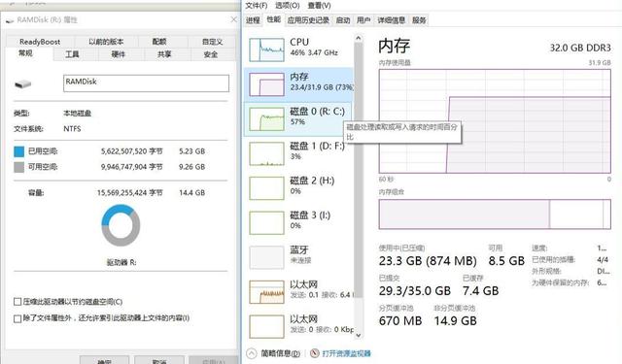Click the drive usage donut chart
The height and width of the screenshot is (364, 622).
click(x=121, y=226)
